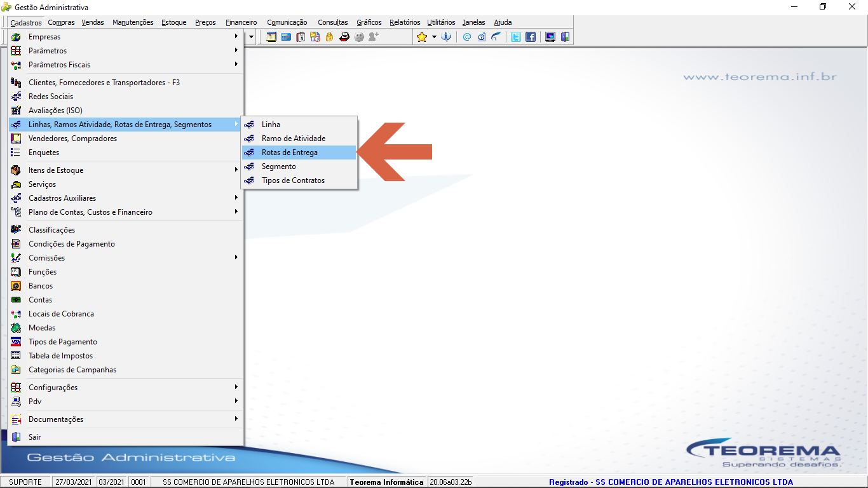The width and height of the screenshot is (868, 488).
Task: Select Ramo de Atividade submenu item
Action: (299, 139)
